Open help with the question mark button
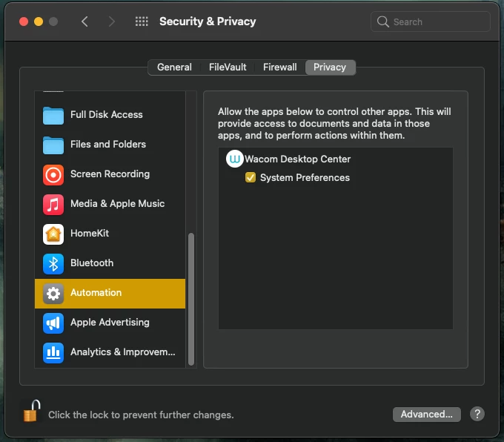 coord(477,414)
